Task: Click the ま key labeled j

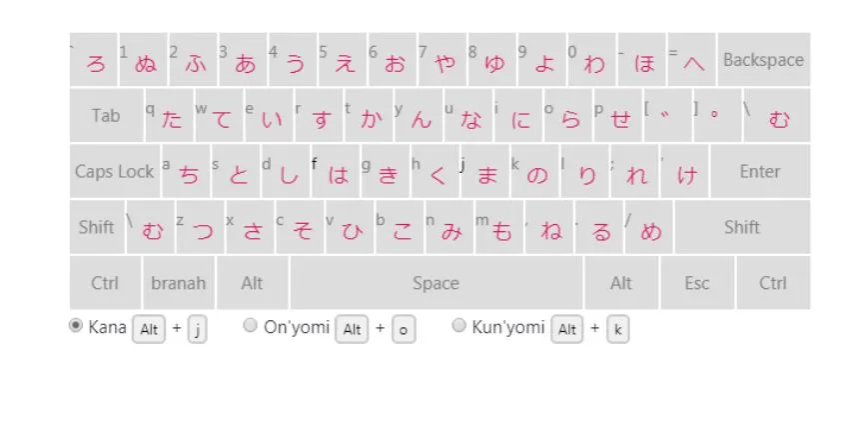Action: pyautogui.click(x=484, y=172)
